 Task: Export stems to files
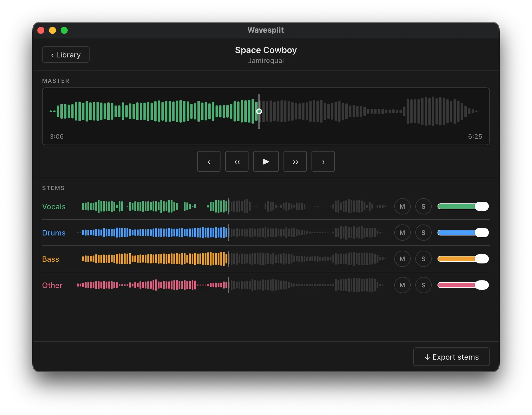pos(451,357)
